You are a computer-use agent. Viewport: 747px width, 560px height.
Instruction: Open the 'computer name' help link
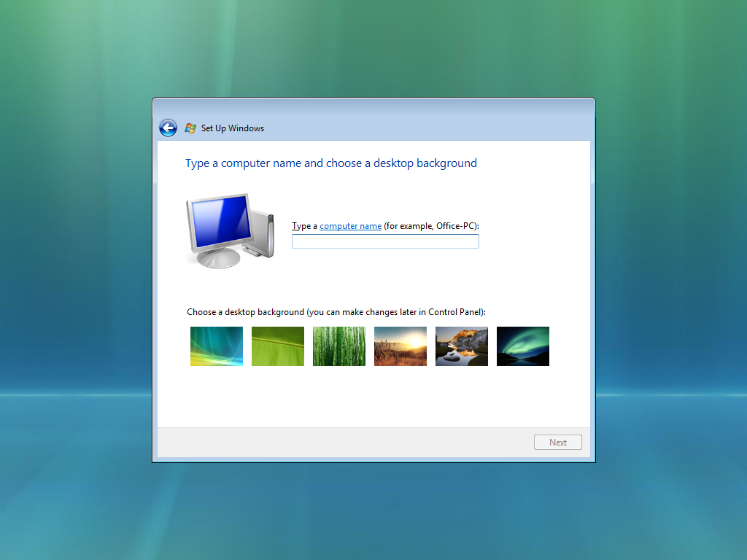coord(350,226)
